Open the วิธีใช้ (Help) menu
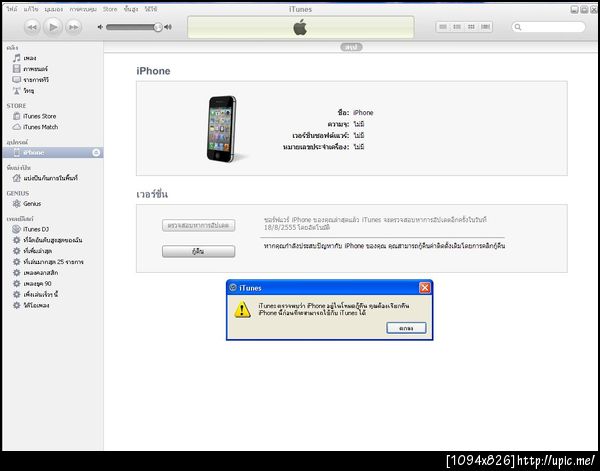600x471 pixels. click(151, 9)
